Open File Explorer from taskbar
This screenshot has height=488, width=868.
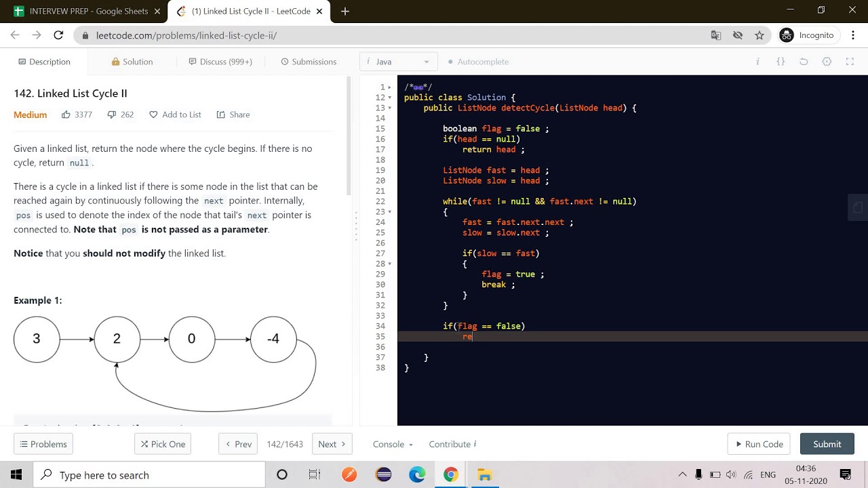pyautogui.click(x=484, y=474)
